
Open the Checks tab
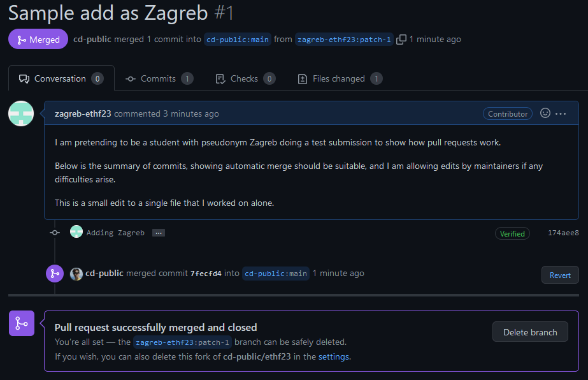point(245,79)
